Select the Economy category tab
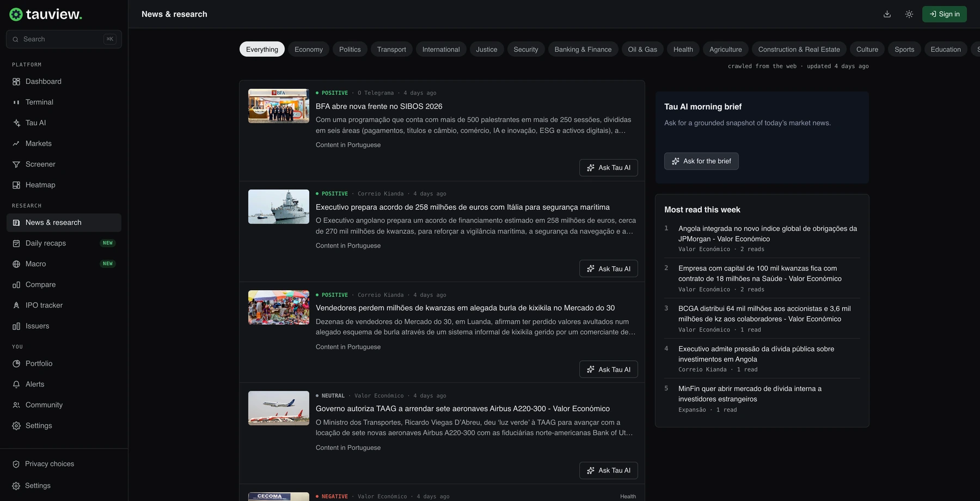The image size is (980, 501). 309,50
